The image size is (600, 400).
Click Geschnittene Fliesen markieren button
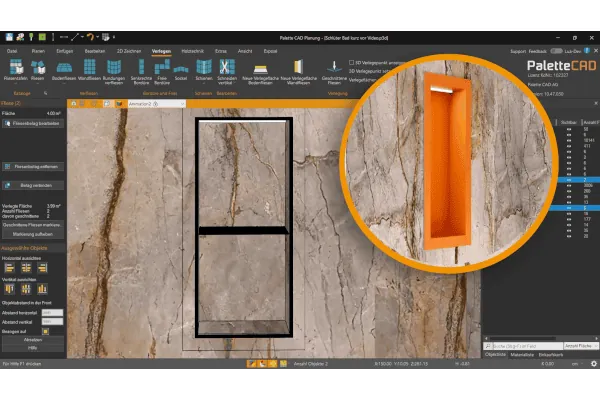click(33, 225)
